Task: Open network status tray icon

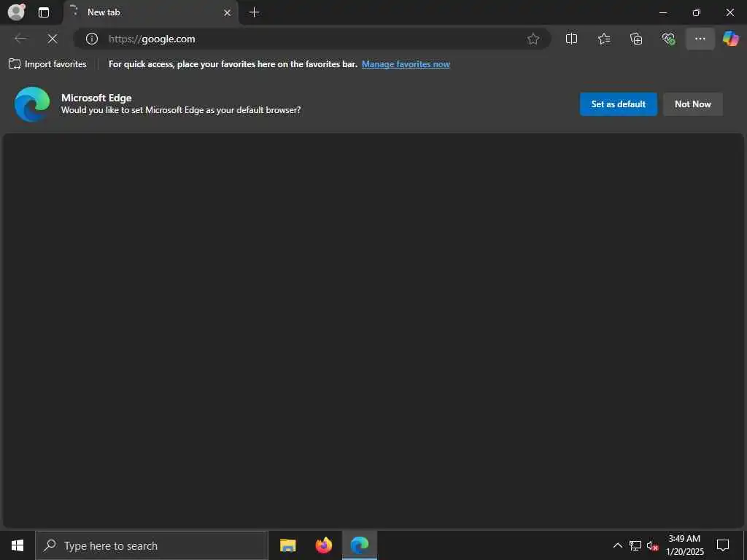Action: (635, 545)
